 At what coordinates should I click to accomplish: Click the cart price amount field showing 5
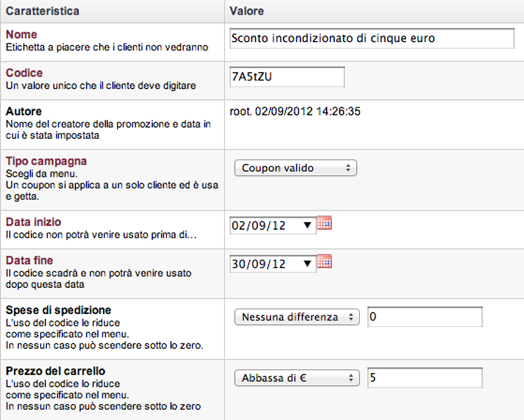tap(424, 378)
